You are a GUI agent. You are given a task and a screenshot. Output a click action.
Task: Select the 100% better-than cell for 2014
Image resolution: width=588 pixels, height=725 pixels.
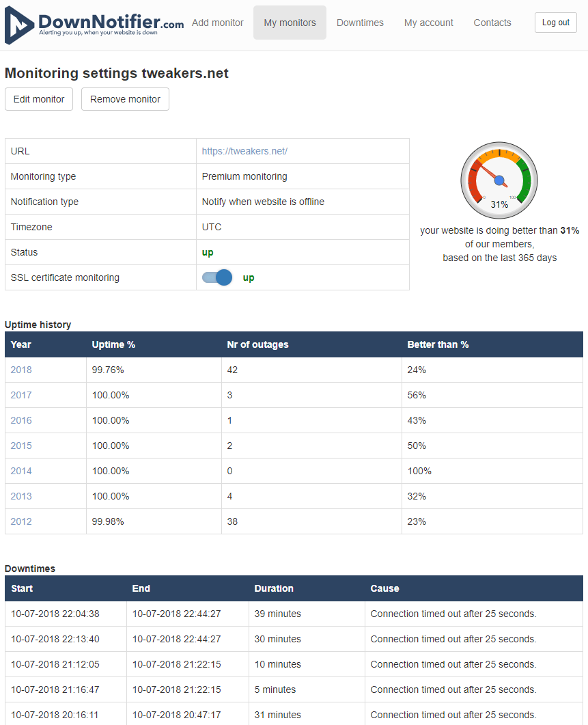pyautogui.click(x=492, y=471)
